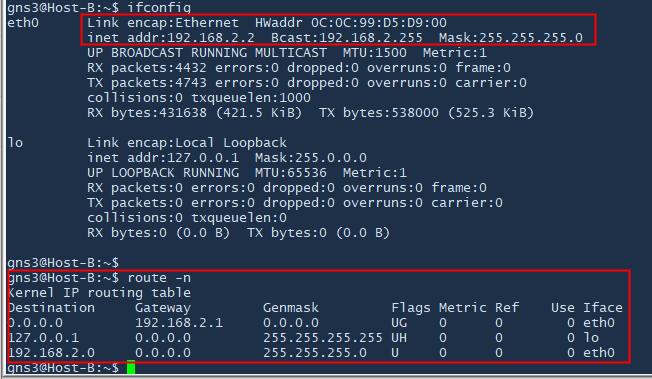The image size is (652, 379).
Task: Click the RX bytes:431638 value
Action: (x=147, y=113)
